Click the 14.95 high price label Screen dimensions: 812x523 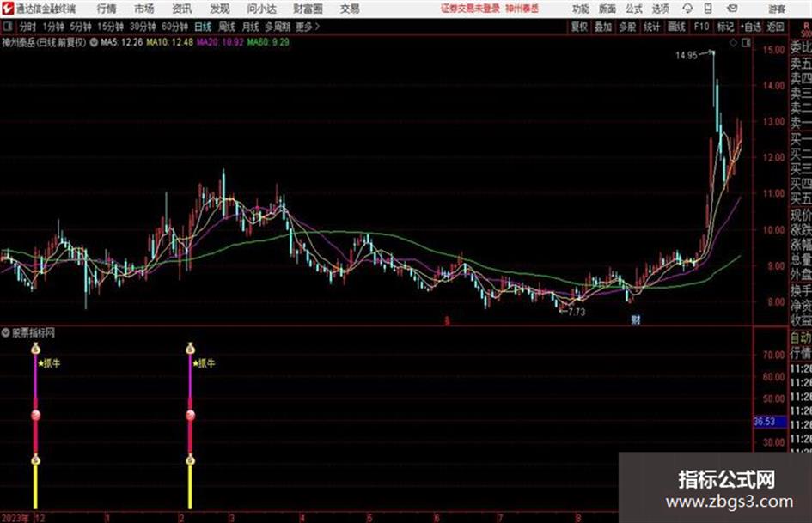687,56
